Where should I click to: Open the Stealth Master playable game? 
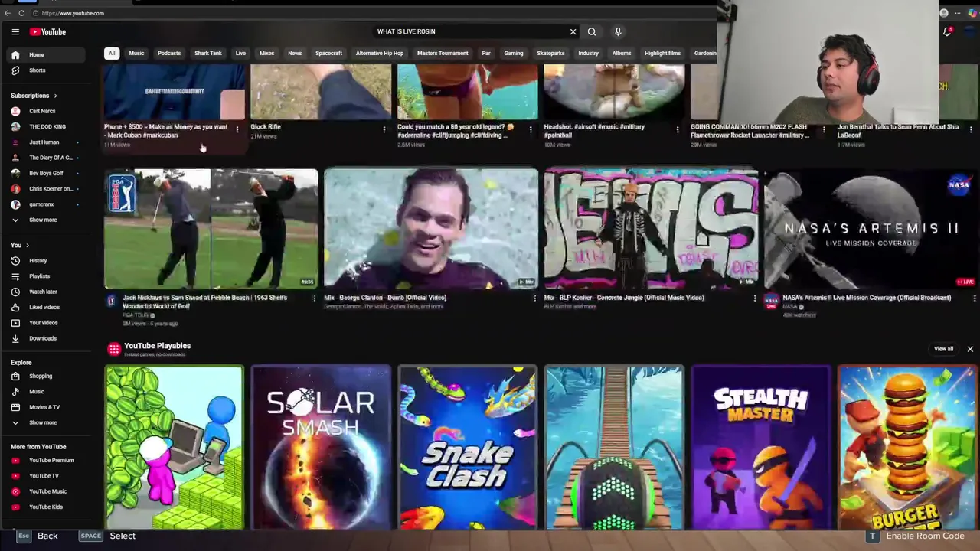point(761,448)
